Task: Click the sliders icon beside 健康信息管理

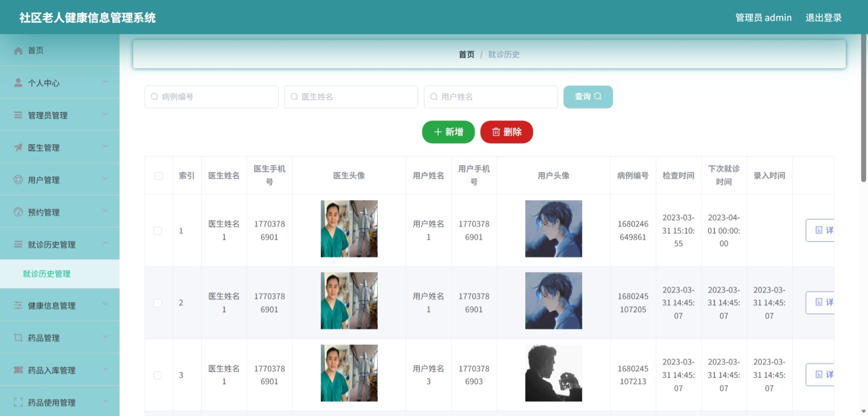Action: (x=18, y=305)
